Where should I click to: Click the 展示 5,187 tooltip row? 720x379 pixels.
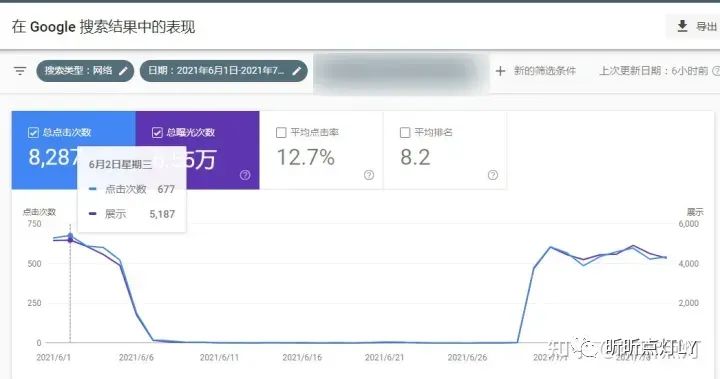(x=132, y=214)
